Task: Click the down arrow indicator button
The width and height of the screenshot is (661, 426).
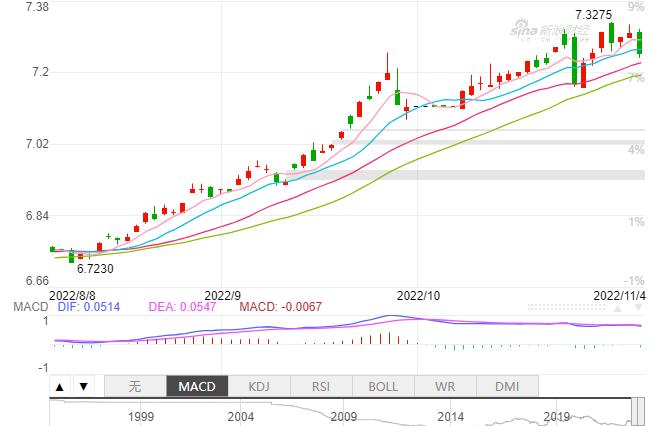Action: 84,387
